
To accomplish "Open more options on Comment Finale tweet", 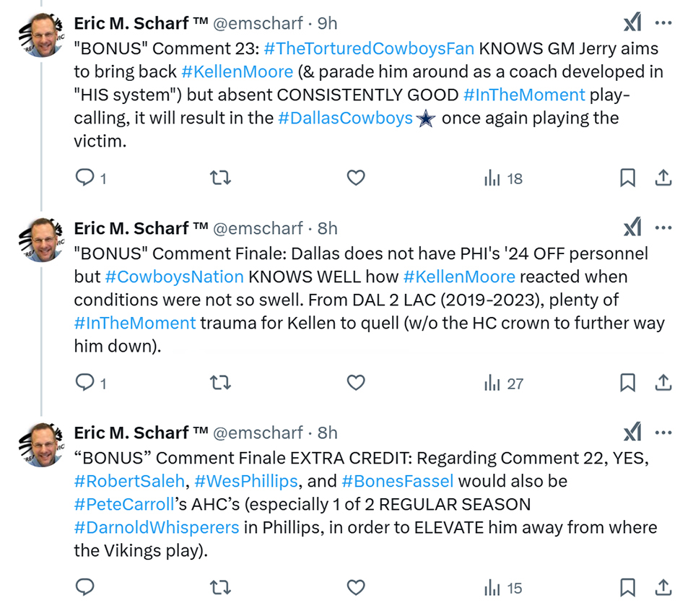I will pos(663,227).
